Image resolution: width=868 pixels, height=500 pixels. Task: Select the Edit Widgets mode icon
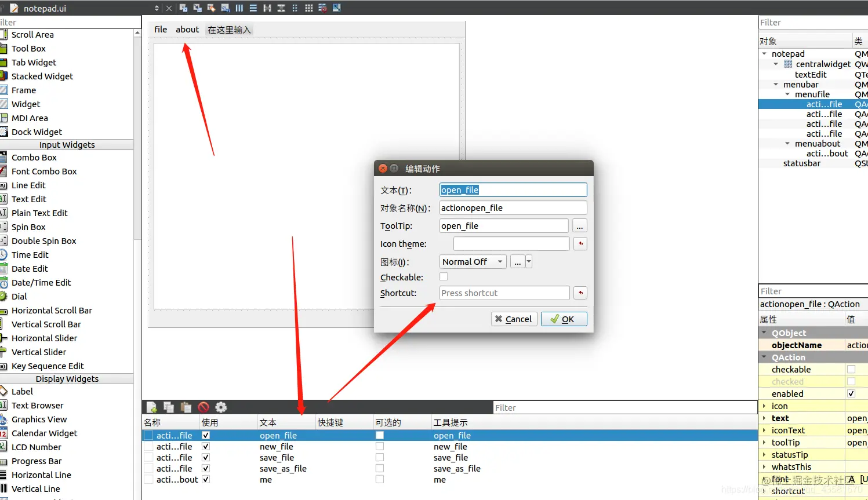[183, 8]
